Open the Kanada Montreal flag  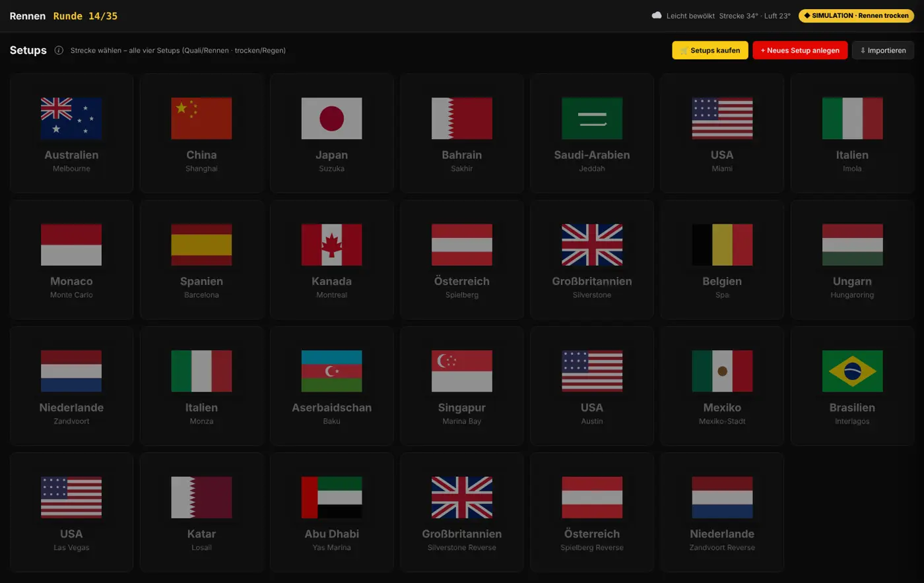coord(332,245)
